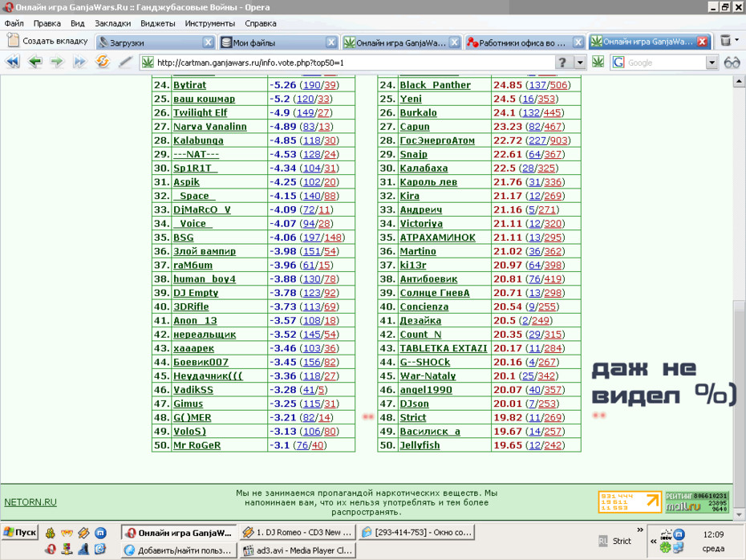Open the closed tabs trash icon
The image size is (746, 560).
point(725,40)
